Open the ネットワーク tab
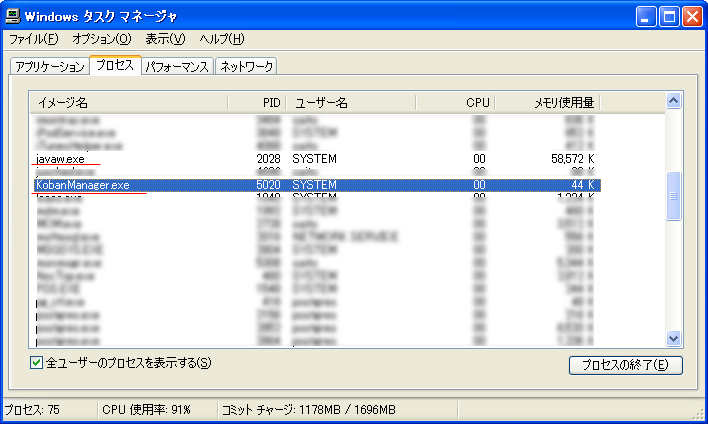 246,66
